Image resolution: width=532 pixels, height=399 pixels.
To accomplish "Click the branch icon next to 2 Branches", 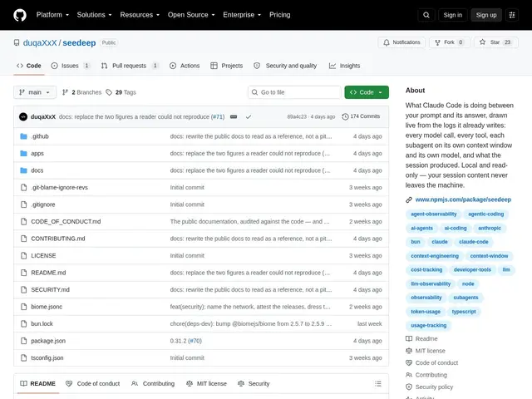I will [65, 92].
